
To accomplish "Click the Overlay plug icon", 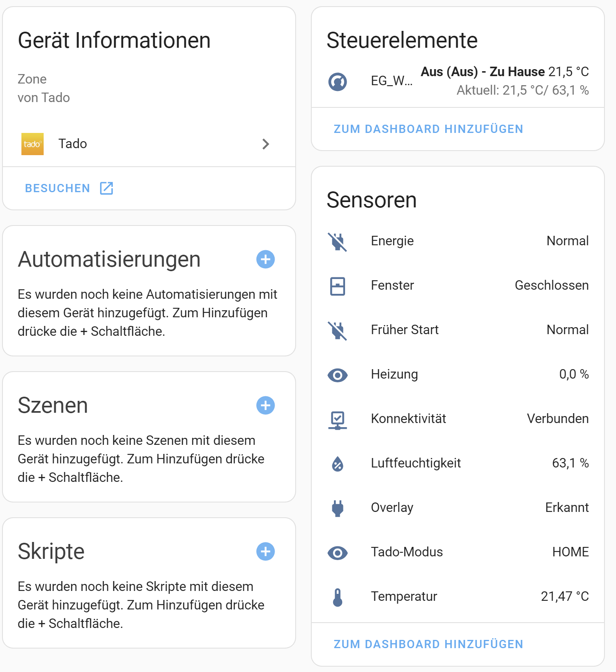I will click(x=338, y=508).
